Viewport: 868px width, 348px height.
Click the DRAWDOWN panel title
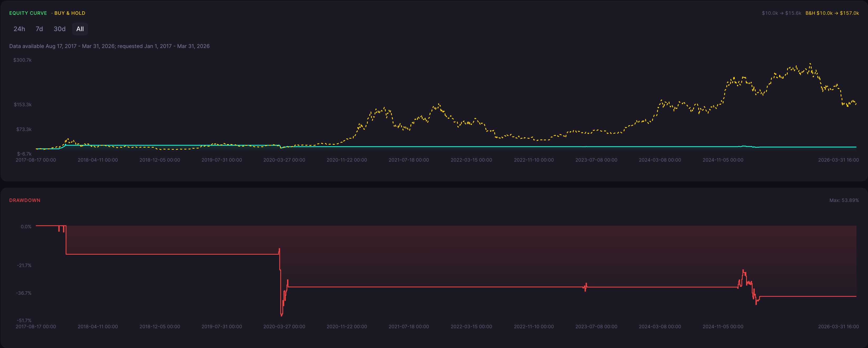(x=25, y=200)
